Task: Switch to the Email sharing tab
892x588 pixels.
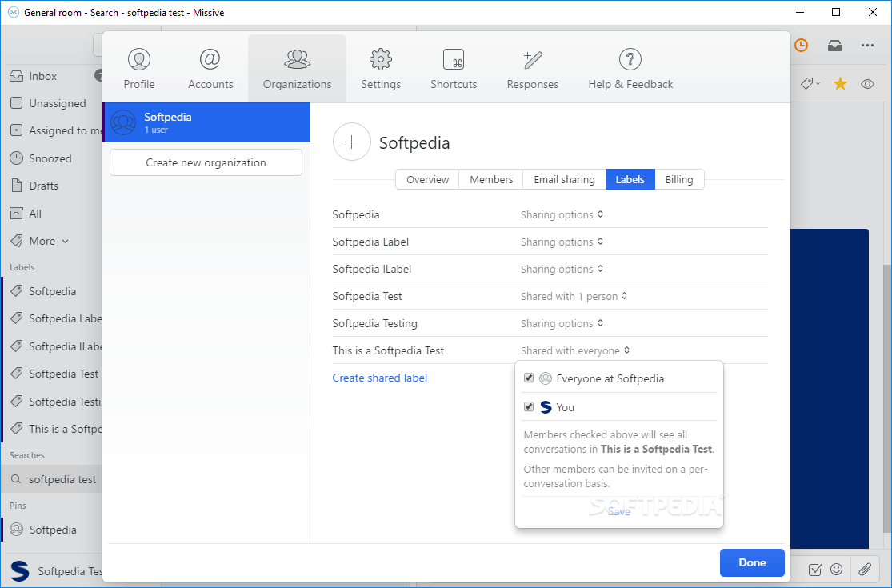Action: coord(564,179)
